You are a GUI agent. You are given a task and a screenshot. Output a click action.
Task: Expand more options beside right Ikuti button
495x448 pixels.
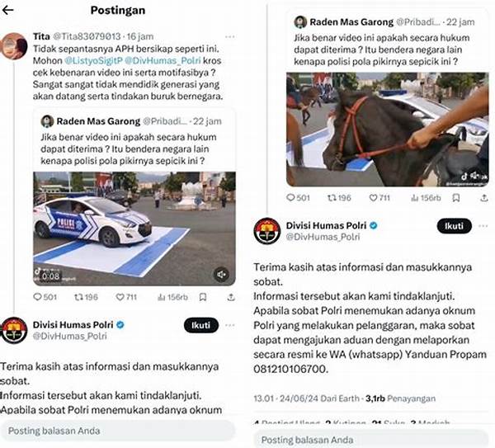pyautogui.click(x=483, y=226)
